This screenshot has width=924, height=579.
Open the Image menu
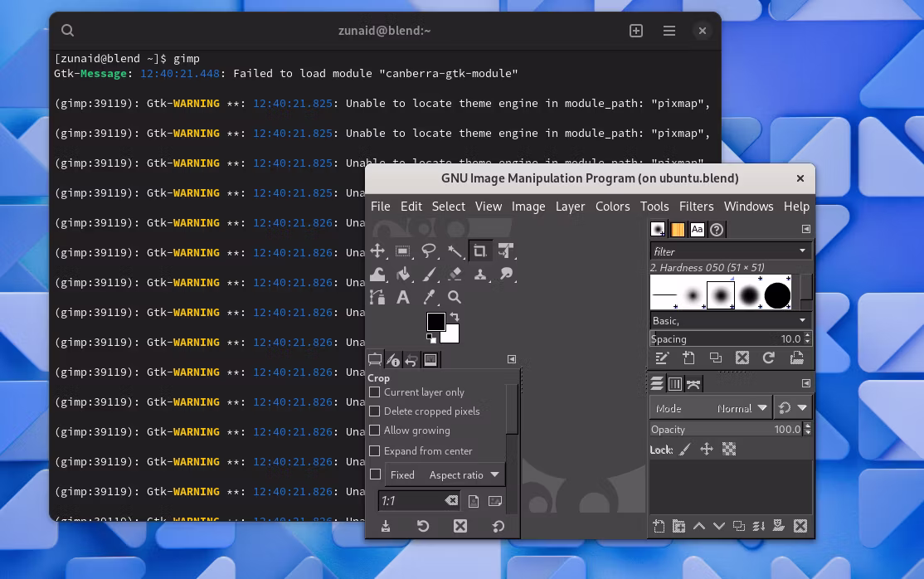coord(528,207)
